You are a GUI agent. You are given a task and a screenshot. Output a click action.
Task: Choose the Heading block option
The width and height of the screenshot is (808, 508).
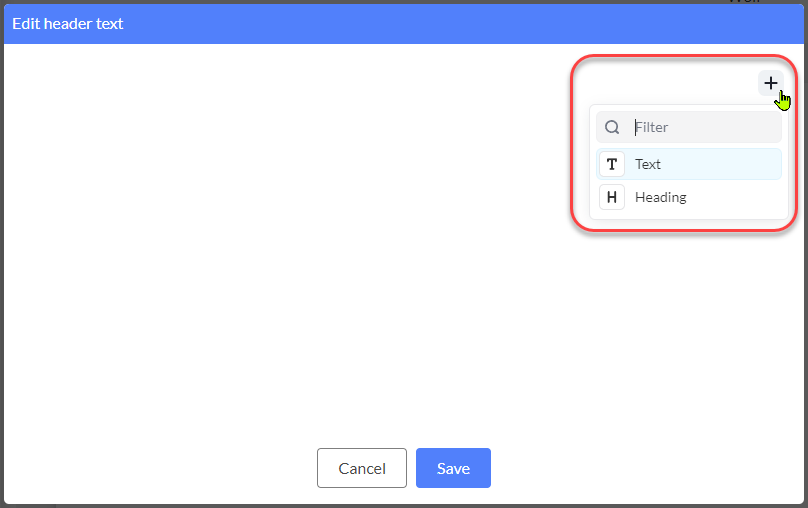tap(689, 197)
